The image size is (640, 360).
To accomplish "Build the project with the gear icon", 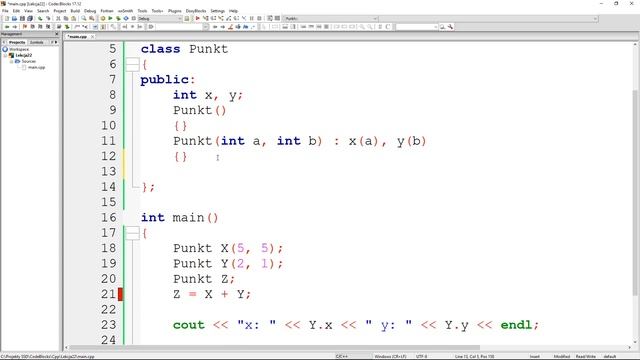I will 103,18.
